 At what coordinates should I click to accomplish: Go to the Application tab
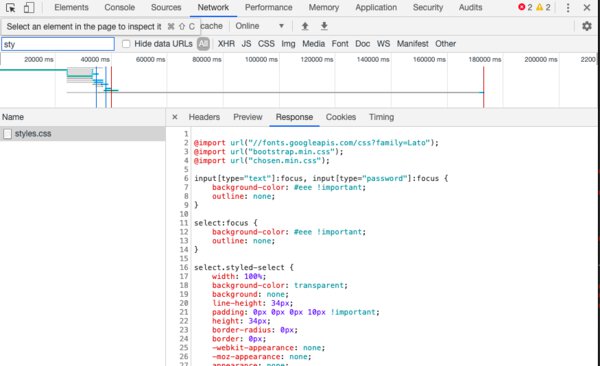[x=376, y=8]
